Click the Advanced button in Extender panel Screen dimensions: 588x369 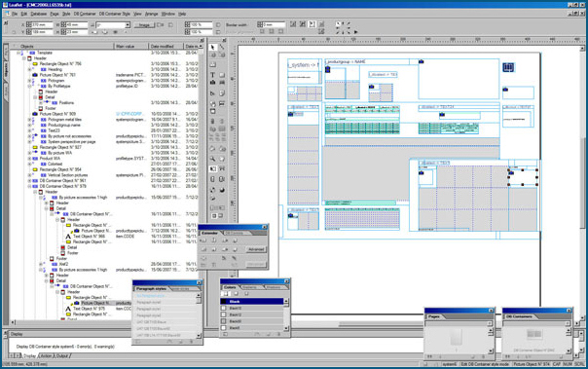[256, 250]
